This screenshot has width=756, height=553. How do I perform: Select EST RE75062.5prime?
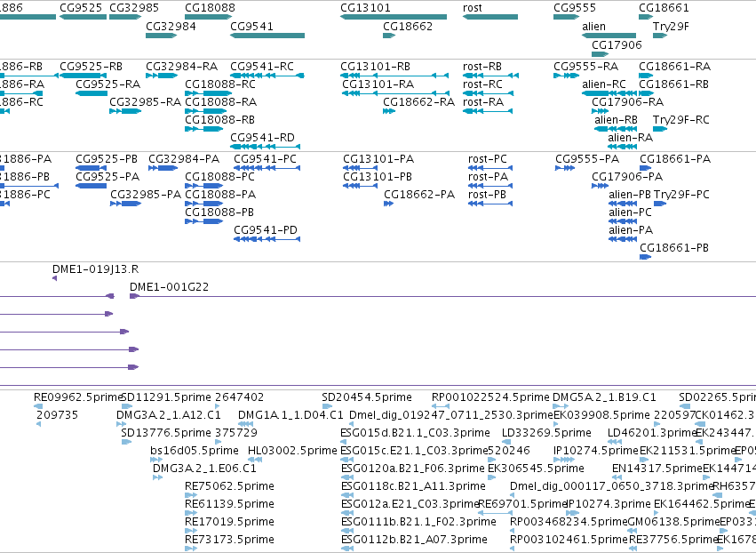229,486
